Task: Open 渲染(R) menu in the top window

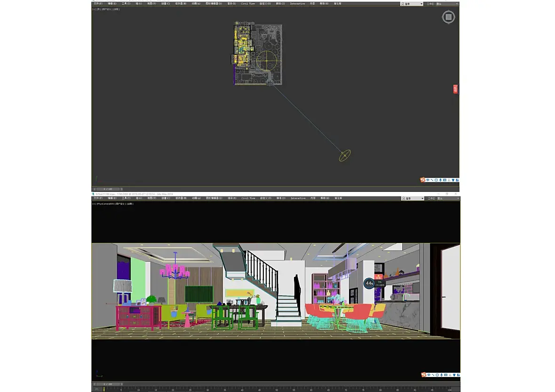Action: point(231,4)
